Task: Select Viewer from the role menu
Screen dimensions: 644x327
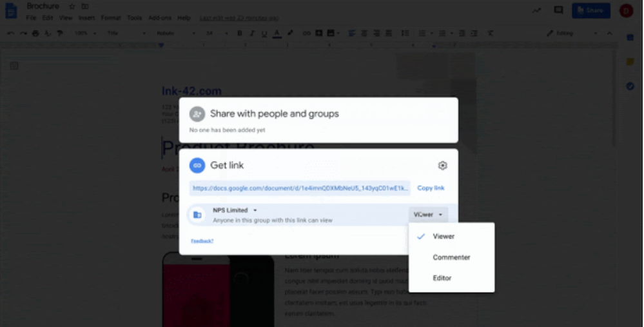Action: tap(451, 237)
